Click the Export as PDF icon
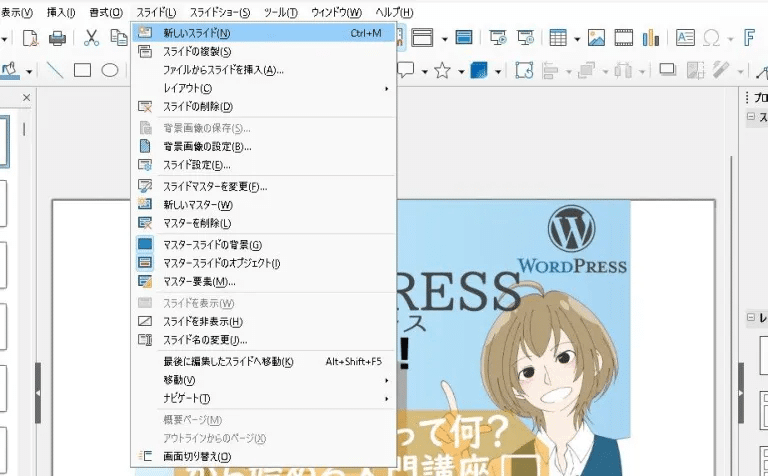Screen dimensions: 768x476 31,38
